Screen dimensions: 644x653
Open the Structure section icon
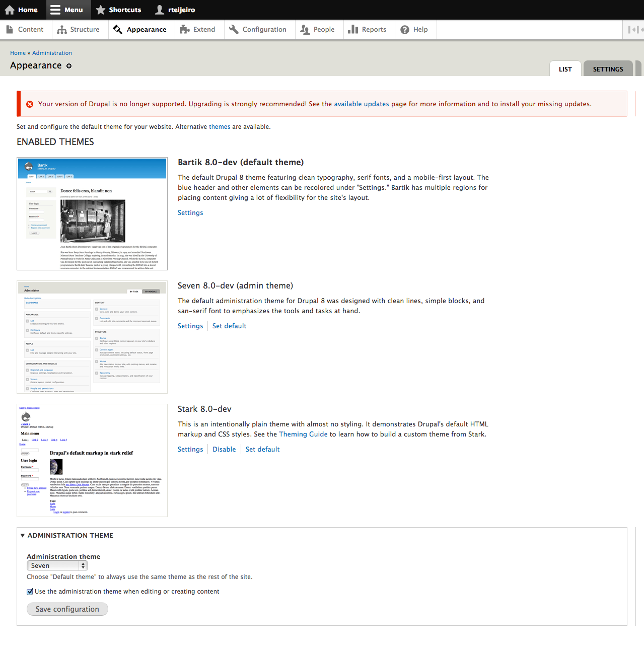(62, 30)
